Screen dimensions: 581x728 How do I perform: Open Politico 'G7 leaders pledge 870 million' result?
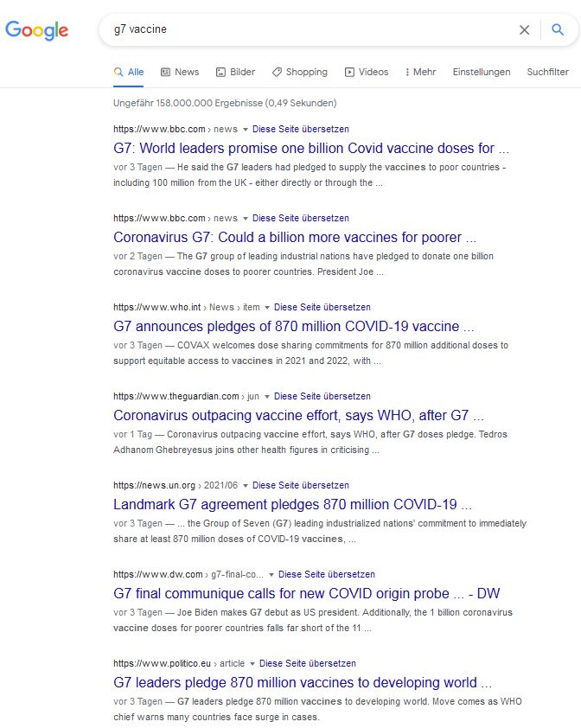pyautogui.click(x=302, y=682)
